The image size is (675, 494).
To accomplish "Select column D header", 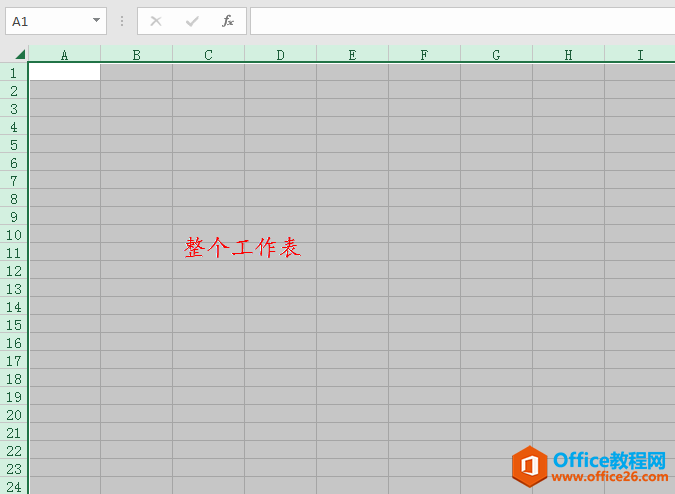I will (x=280, y=55).
